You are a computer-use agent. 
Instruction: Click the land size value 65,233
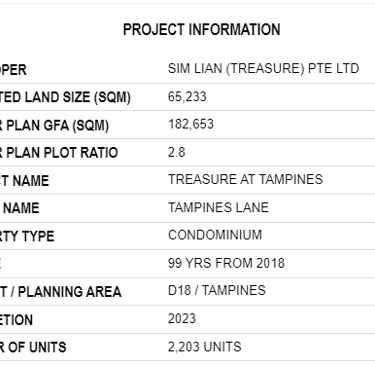pos(187,97)
